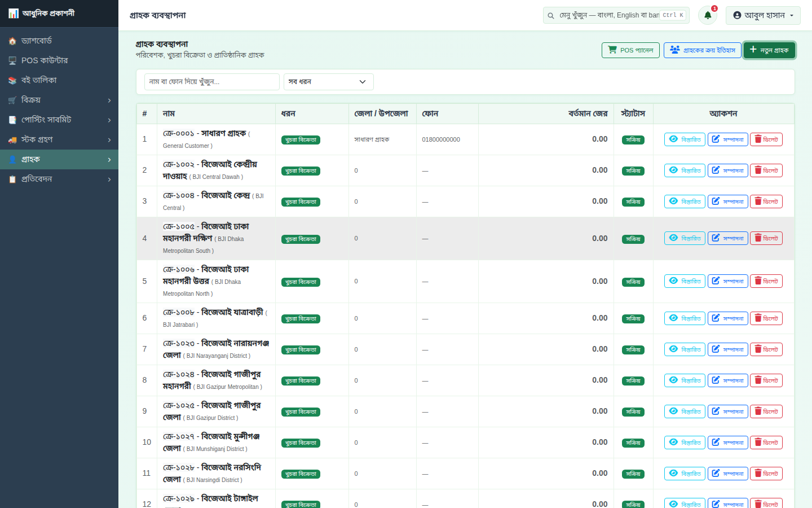View details eye icon for ক্রে-১০০২ row

673,170
